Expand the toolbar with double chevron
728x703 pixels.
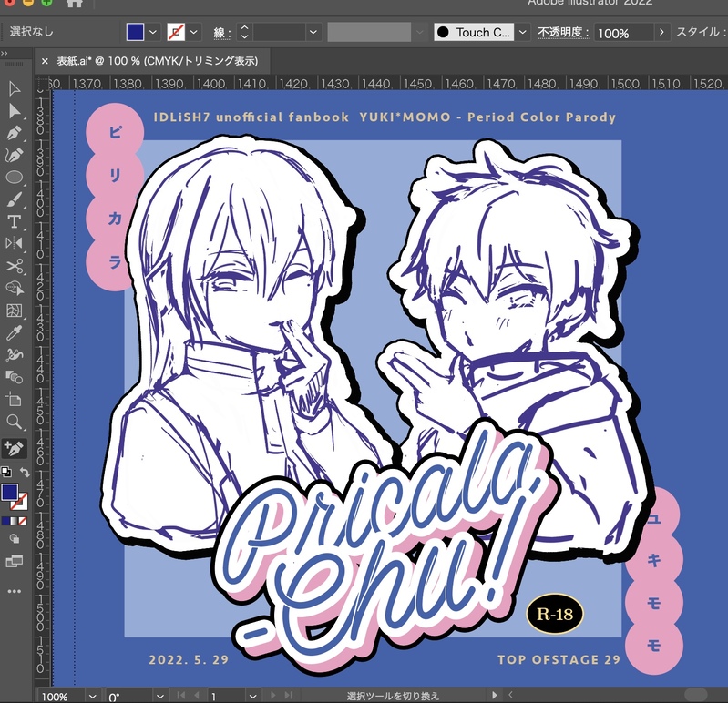(5, 54)
